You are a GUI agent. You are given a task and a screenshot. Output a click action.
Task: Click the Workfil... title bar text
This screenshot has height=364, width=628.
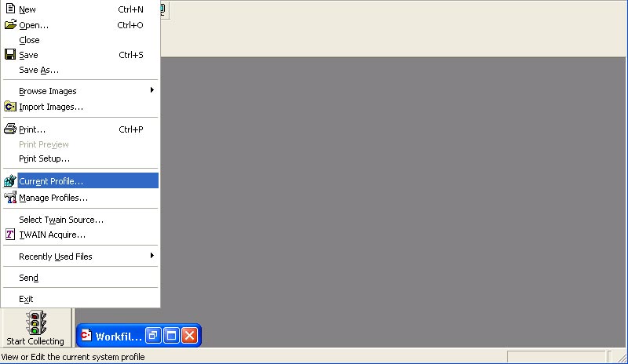tap(119, 336)
